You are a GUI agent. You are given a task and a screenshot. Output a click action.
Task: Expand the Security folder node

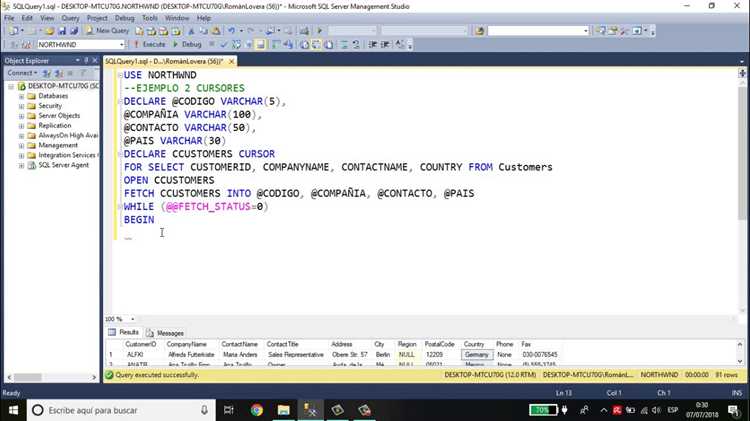click(22, 106)
